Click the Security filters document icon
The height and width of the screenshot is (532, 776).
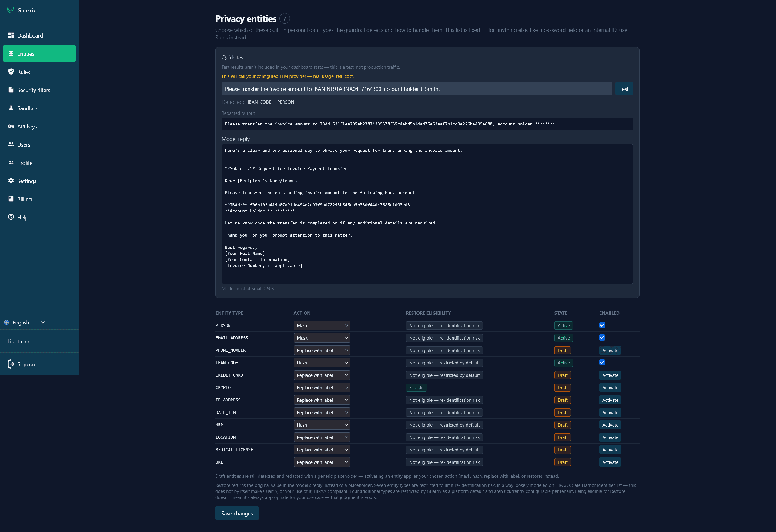point(11,90)
